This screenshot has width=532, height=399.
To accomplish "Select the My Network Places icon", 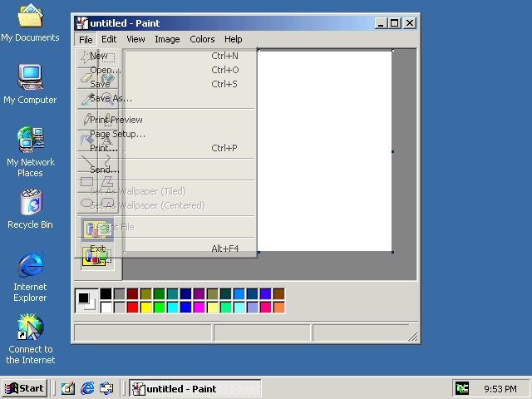I will click(30, 152).
